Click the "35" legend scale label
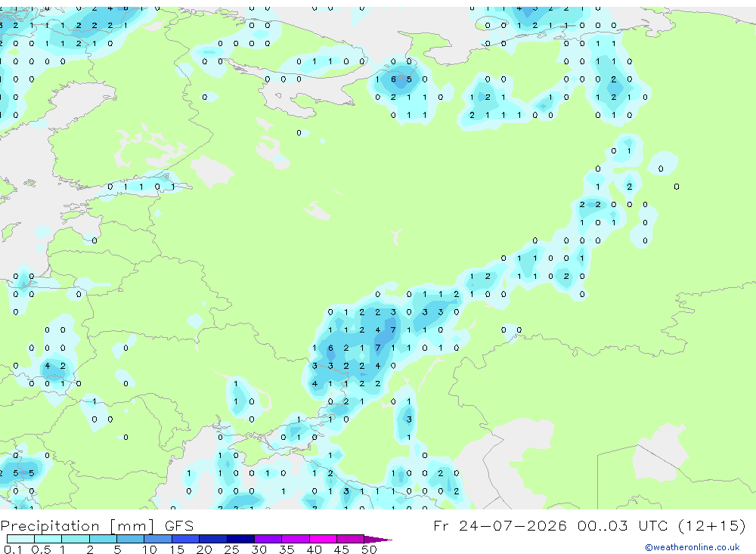 pos(287,549)
